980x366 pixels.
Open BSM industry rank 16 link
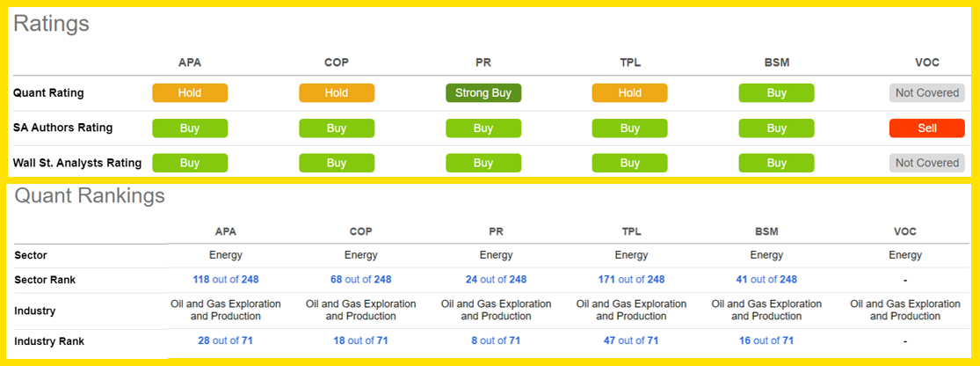(766, 340)
